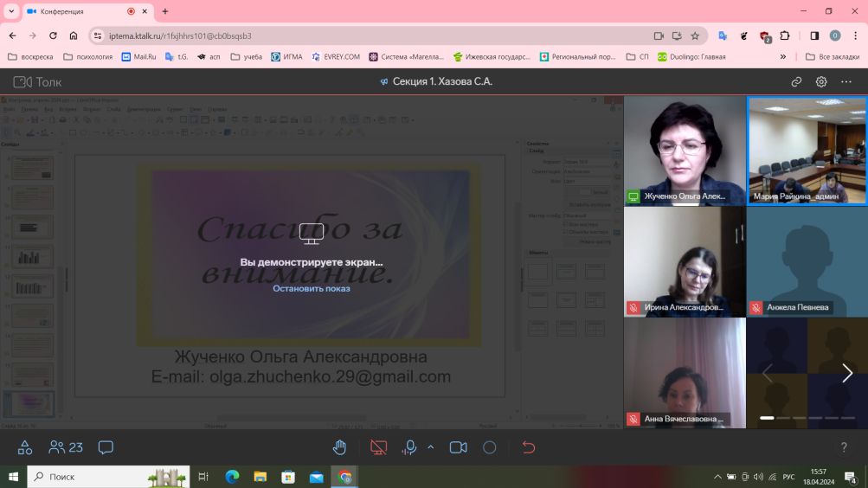Open the apps and shapes panel icon

[x=25, y=447]
